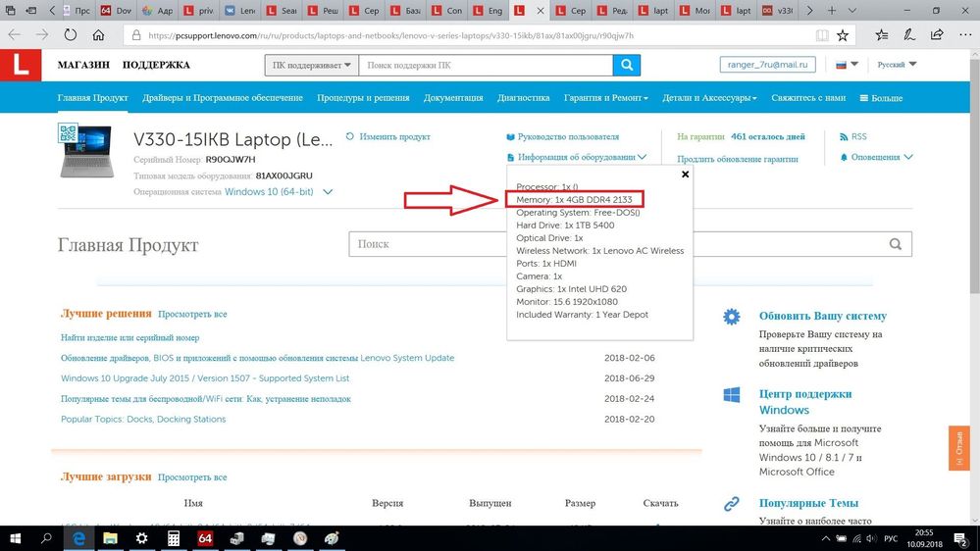Viewport: 980px width, 551px height.
Task: Click the page vertical scrollbar thumb
Action: (974, 175)
